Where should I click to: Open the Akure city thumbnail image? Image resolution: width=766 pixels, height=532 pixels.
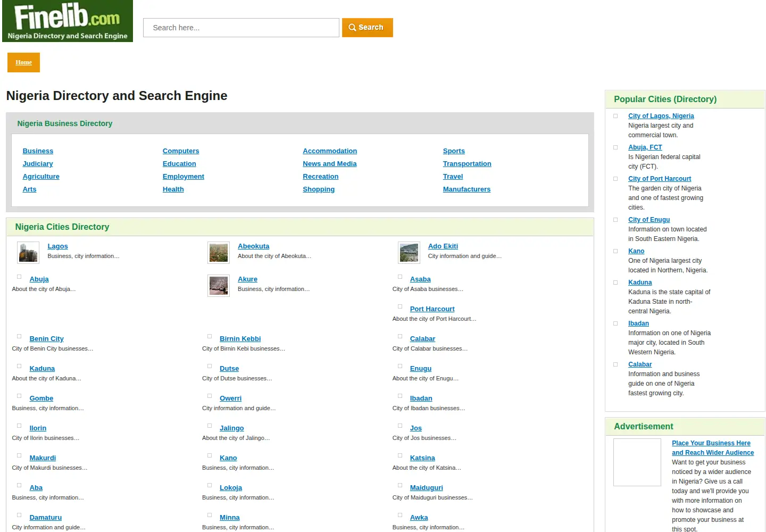pos(219,286)
